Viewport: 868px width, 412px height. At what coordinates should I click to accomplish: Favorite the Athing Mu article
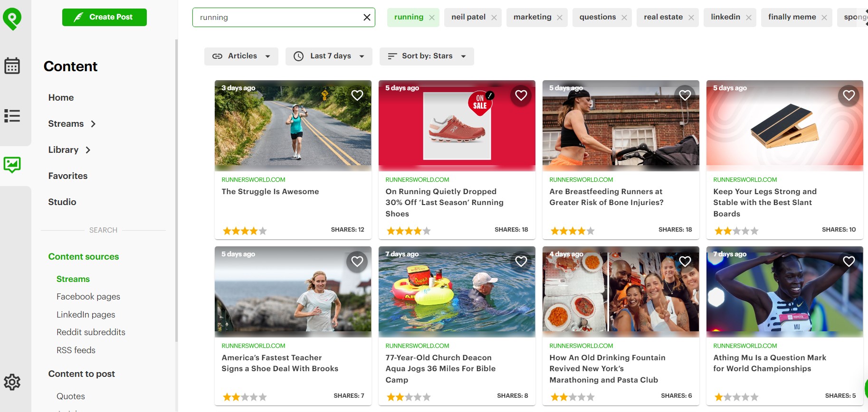point(849,262)
